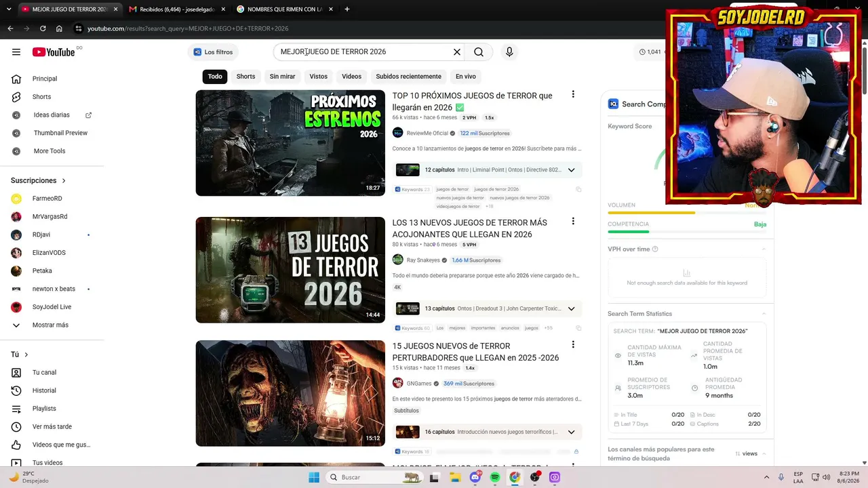868x488 pixels.
Task: Filter results by Vistos
Action: pyautogui.click(x=319, y=77)
